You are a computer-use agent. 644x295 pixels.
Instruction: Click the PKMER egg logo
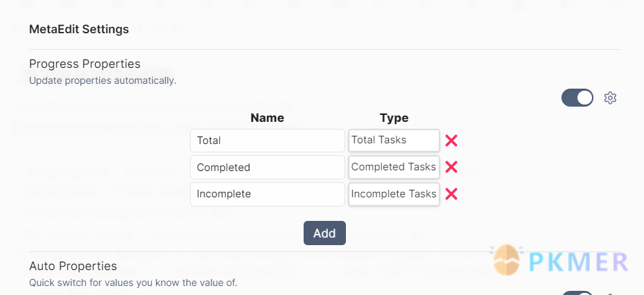507,260
